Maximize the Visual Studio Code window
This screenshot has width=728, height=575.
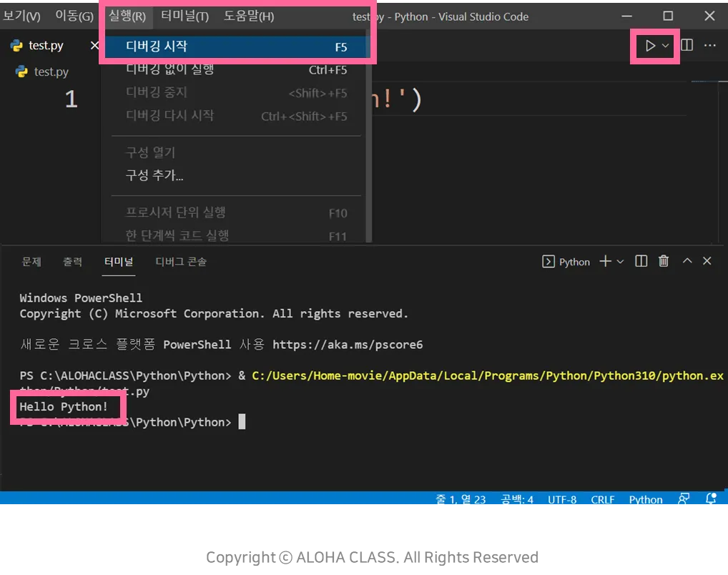(668, 16)
